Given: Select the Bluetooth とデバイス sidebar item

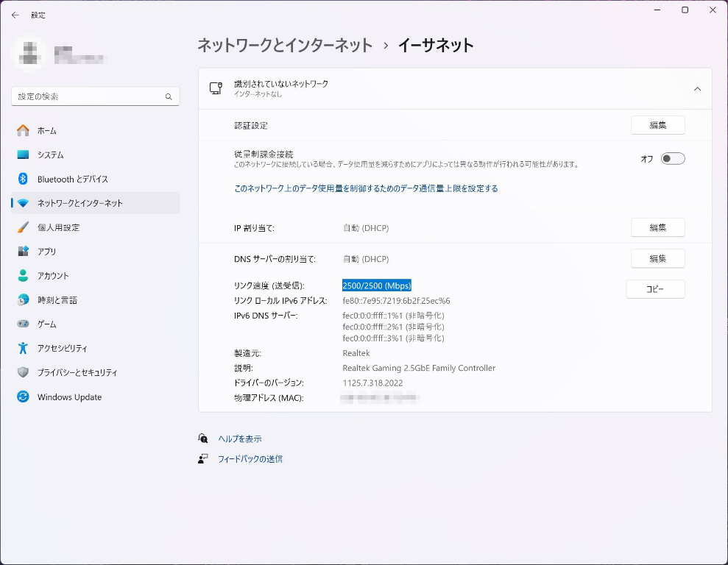Looking at the screenshot, I should 72,179.
